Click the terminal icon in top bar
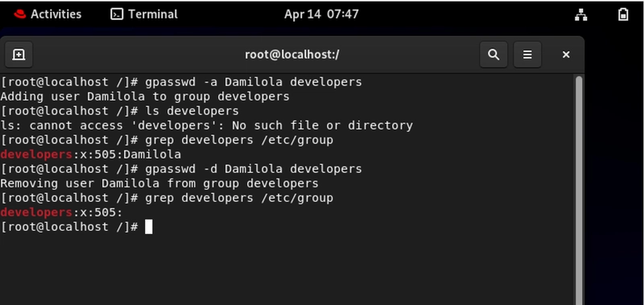This screenshot has height=305, width=644. click(x=117, y=14)
